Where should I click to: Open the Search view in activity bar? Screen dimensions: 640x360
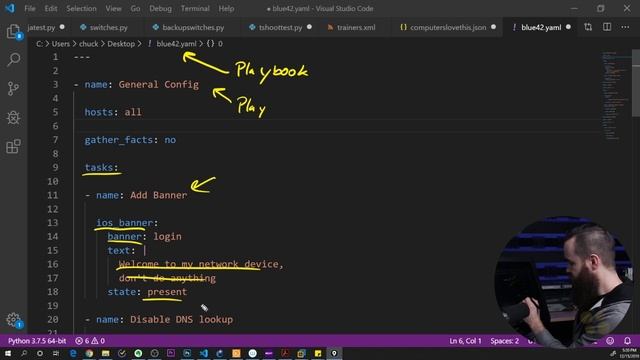pos(13,60)
